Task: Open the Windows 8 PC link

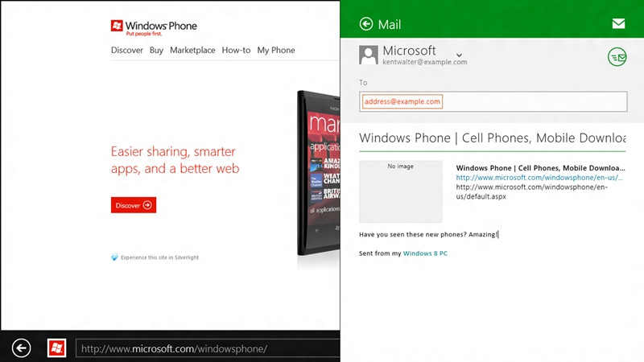Action: click(425, 253)
